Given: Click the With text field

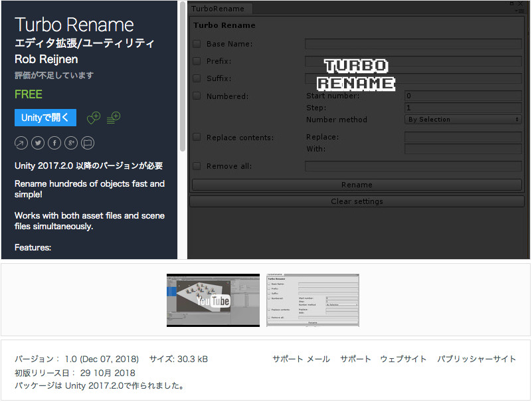Looking at the screenshot, I should click(463, 149).
